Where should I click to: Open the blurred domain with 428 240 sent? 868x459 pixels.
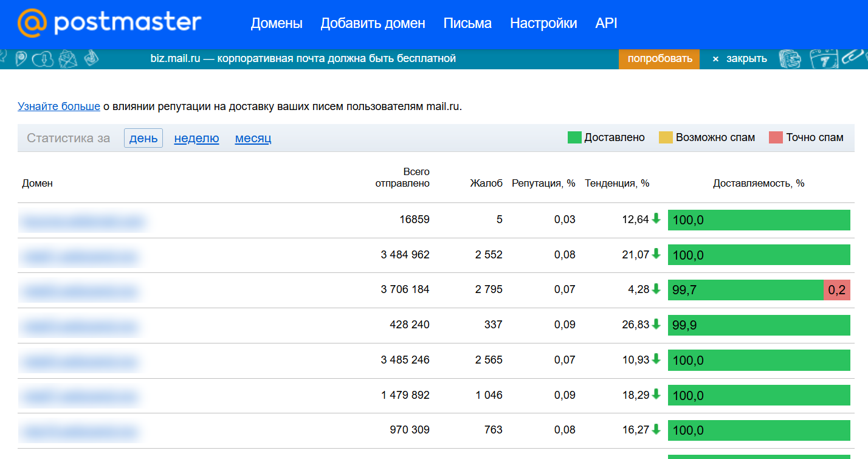[x=80, y=326]
